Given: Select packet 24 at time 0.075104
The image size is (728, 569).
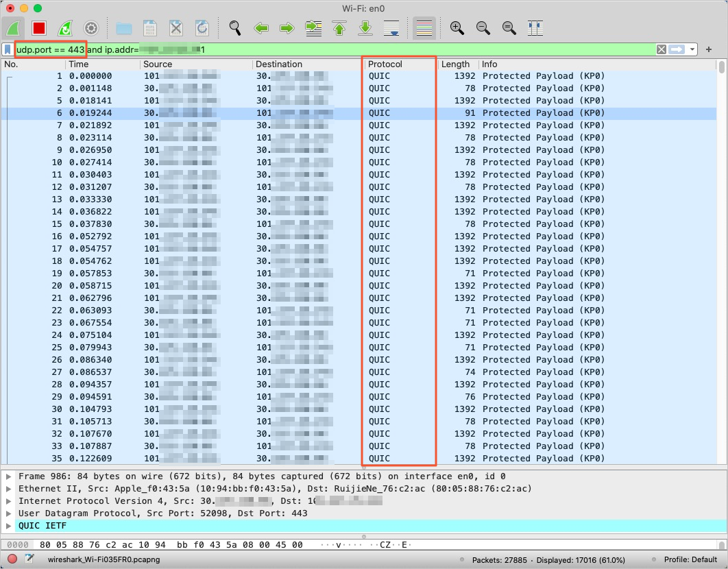Looking at the screenshot, I should click(359, 335).
